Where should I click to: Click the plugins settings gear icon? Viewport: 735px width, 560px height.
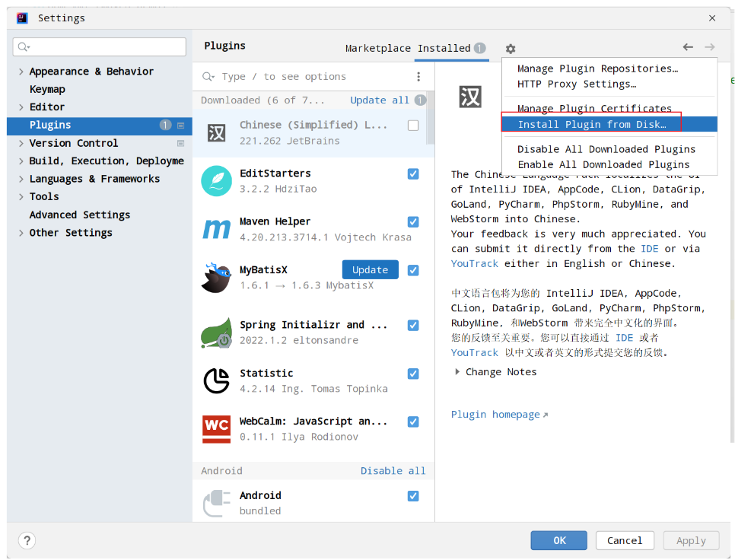511,49
